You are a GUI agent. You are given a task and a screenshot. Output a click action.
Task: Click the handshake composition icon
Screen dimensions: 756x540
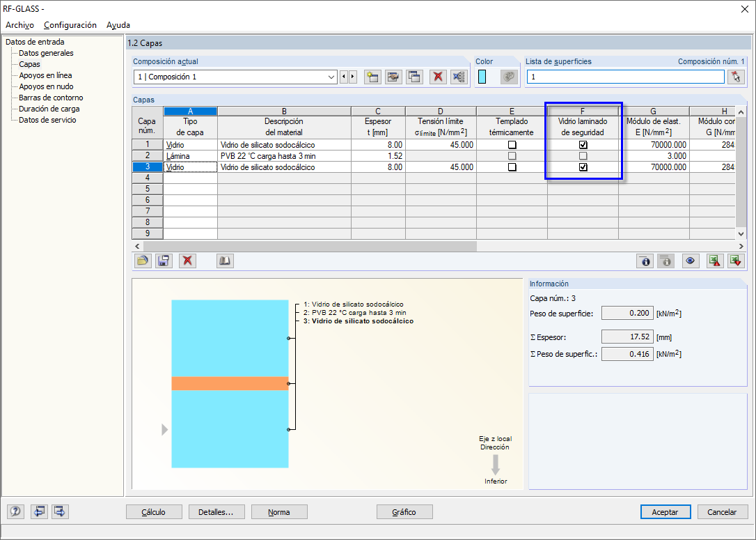tap(393, 77)
